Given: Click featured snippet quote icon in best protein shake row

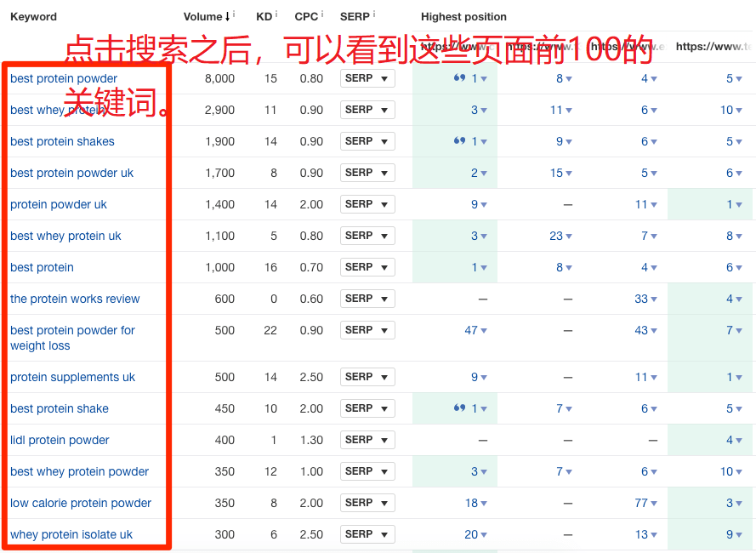Looking at the screenshot, I should [459, 408].
